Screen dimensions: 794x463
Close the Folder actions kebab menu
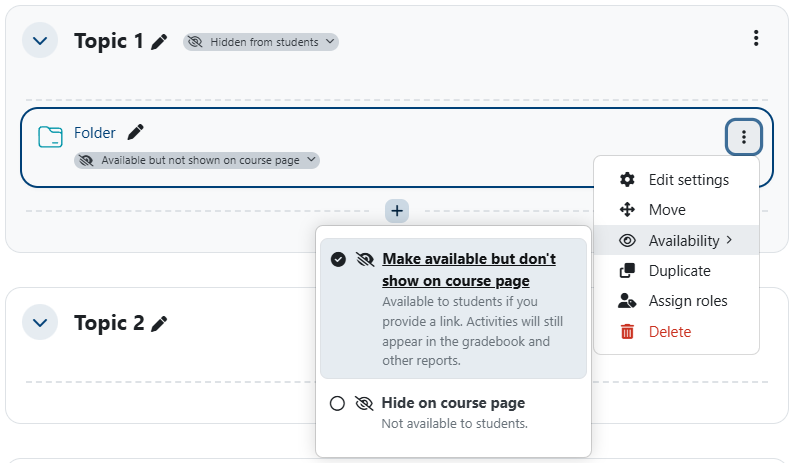pos(743,137)
